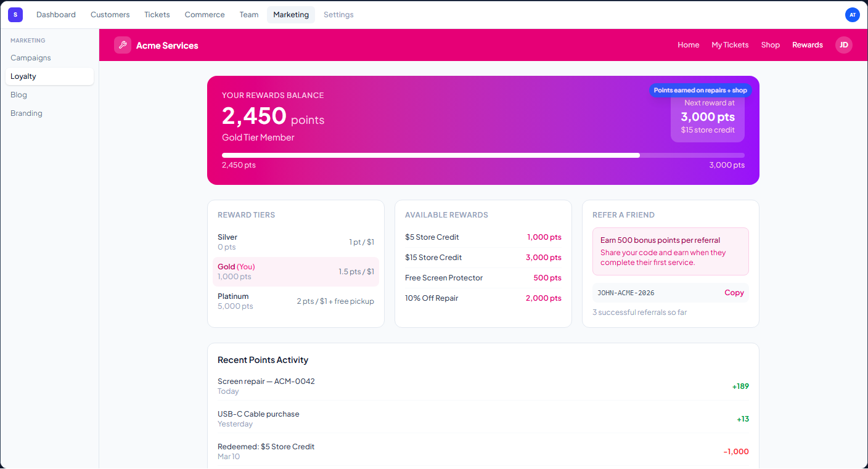Click the 1,000 pts reward cost

(544, 237)
